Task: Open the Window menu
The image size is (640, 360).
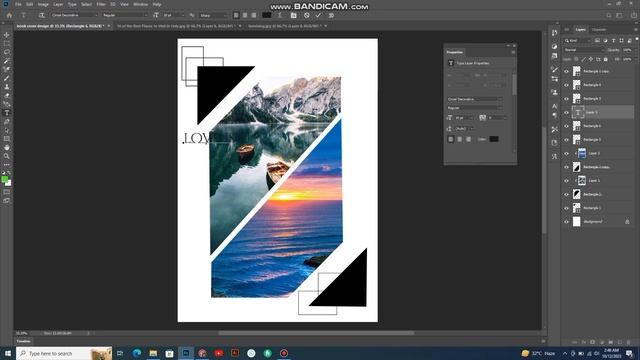Action: click(x=140, y=4)
